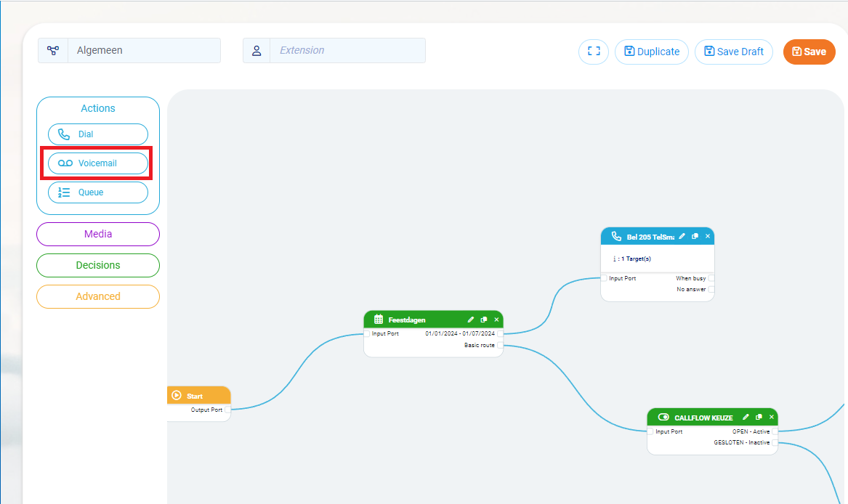Select the Dial action
The image size is (848, 504).
click(98, 134)
